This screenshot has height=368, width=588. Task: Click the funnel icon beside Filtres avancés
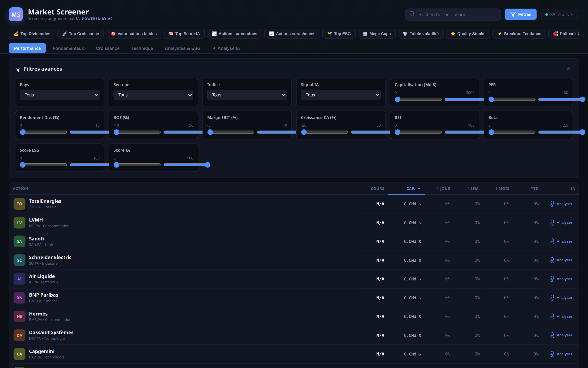[x=18, y=69]
